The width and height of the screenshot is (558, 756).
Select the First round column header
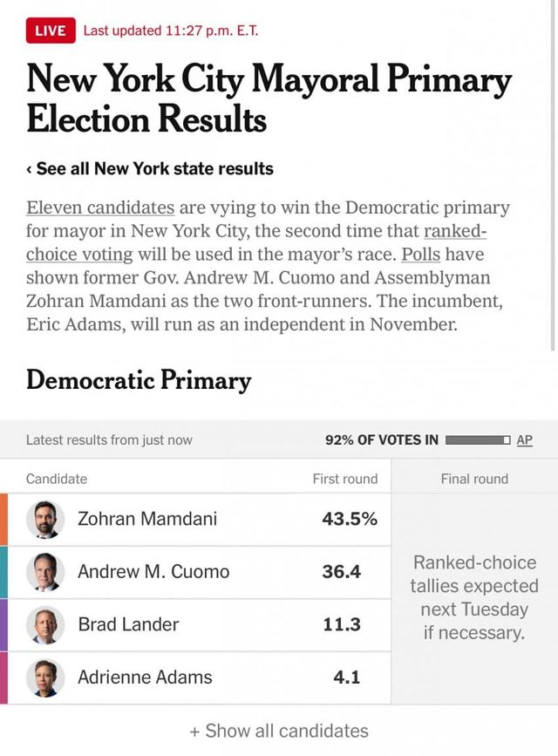coord(345,479)
